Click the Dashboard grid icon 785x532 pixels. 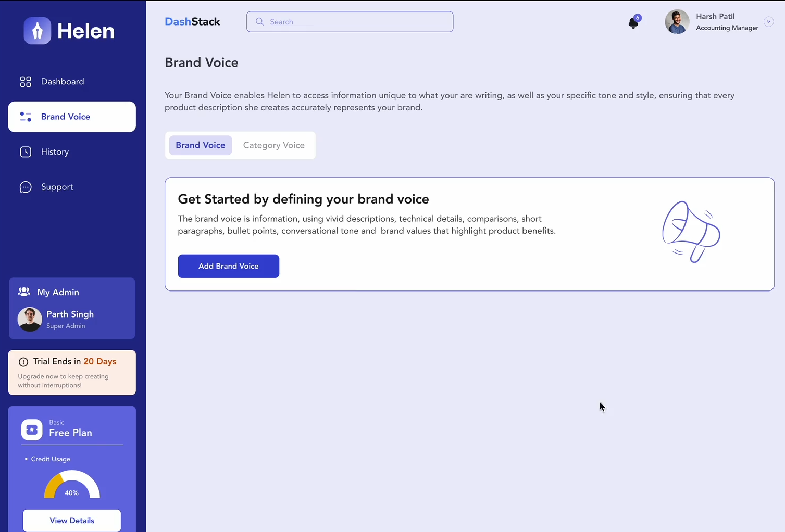(x=26, y=82)
